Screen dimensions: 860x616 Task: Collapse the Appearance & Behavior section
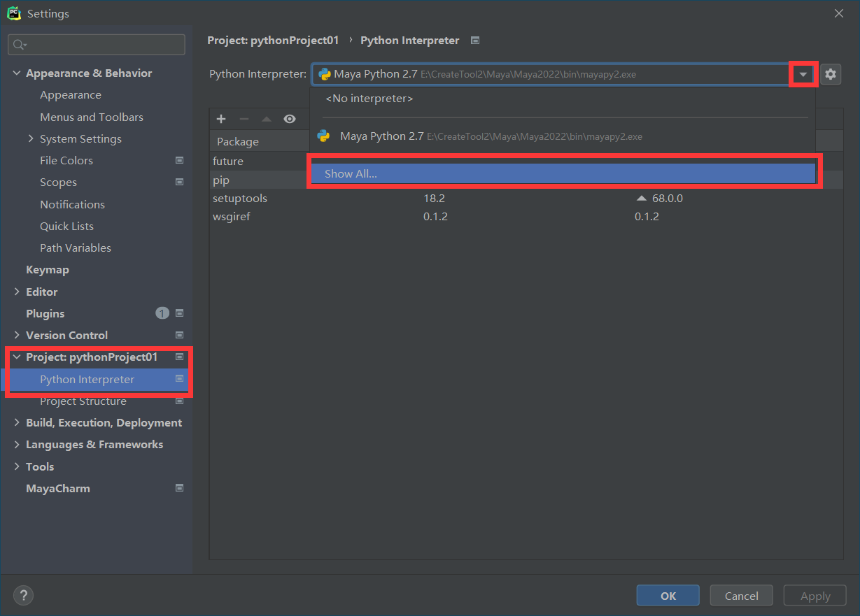(17, 73)
